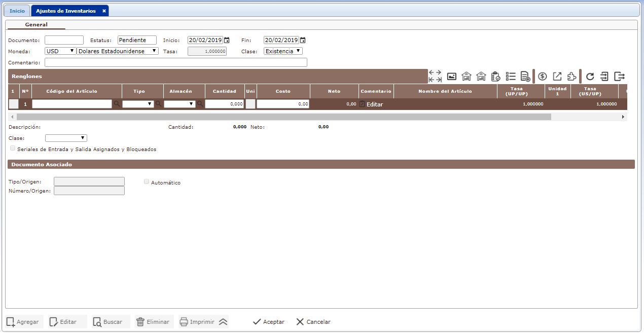Toggle the Seriales de Entrada y Salida checkbox

(x=13, y=149)
